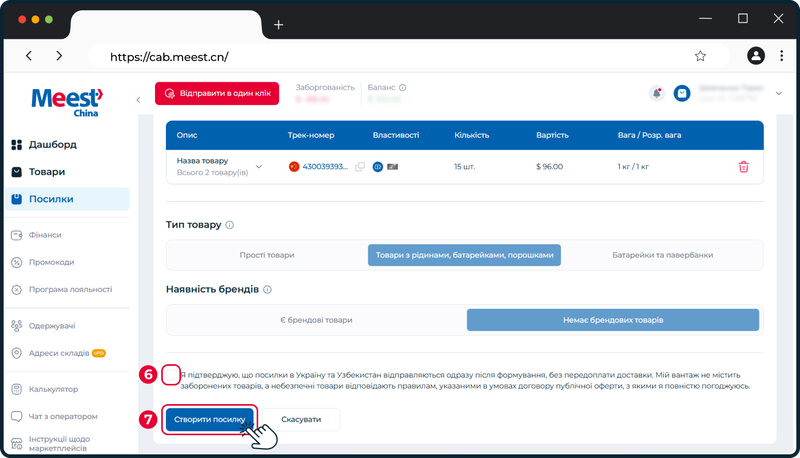
Task: Open Дашборд in the sidebar
Action: pyautogui.click(x=53, y=145)
